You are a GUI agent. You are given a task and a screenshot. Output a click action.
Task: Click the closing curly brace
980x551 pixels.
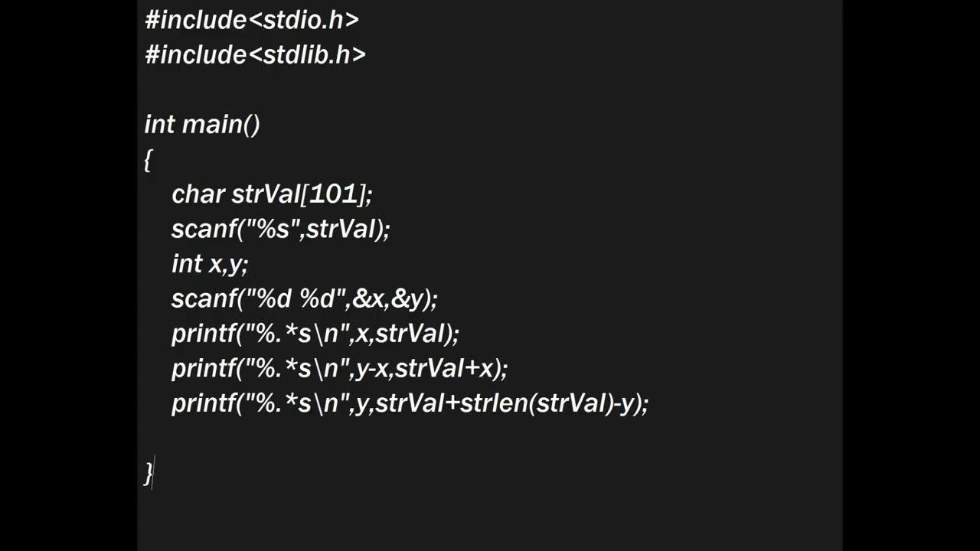(148, 473)
